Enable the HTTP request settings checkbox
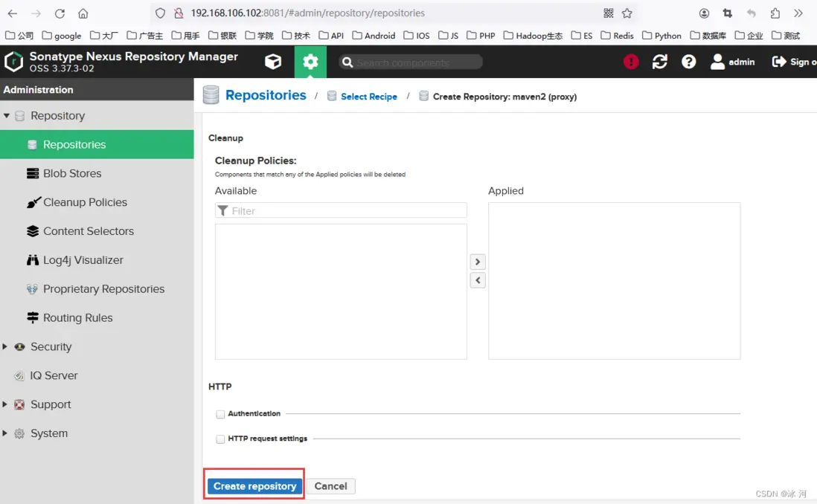 point(220,439)
